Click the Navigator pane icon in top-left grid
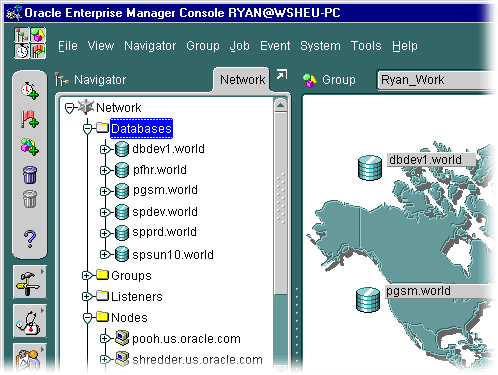Screen dimensions: 498x375 click(x=22, y=35)
